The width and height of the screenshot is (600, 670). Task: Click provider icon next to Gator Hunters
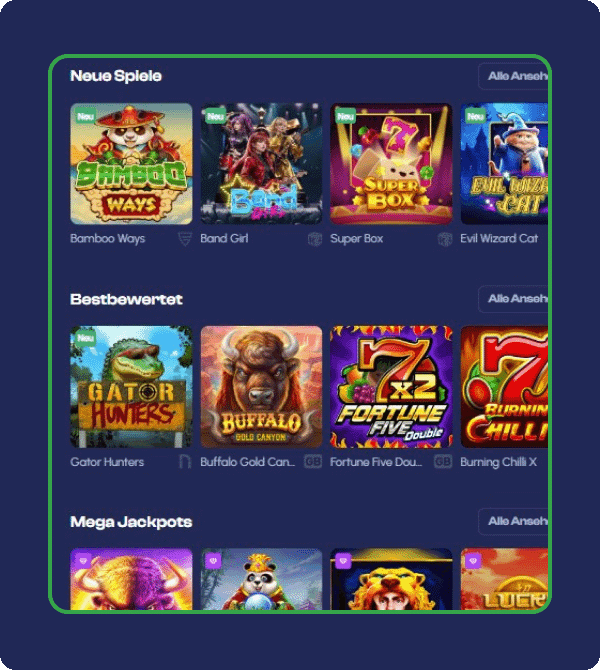pyautogui.click(x=185, y=462)
